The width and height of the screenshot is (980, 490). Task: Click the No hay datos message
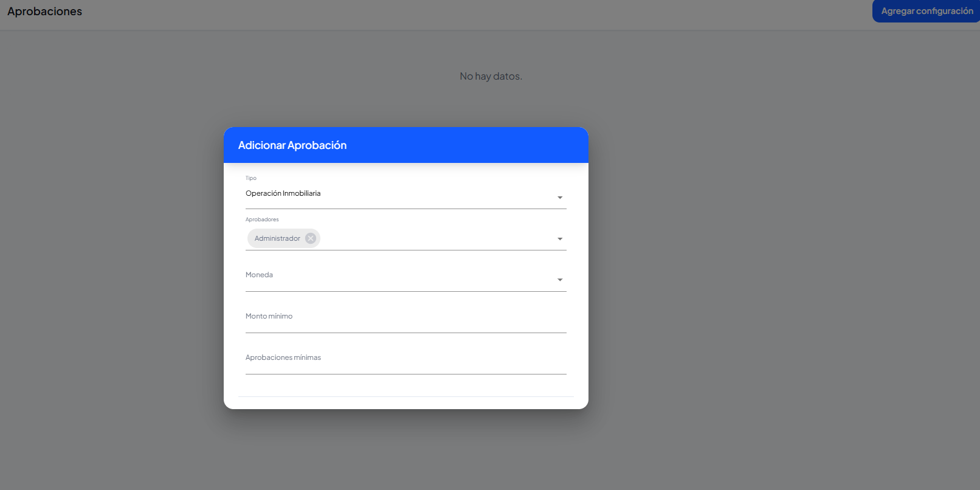[491, 76]
